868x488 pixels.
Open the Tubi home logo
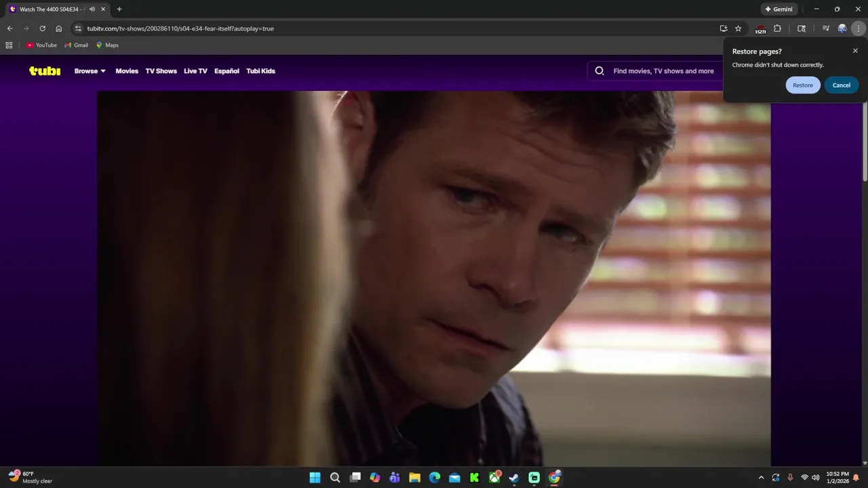pyautogui.click(x=45, y=71)
